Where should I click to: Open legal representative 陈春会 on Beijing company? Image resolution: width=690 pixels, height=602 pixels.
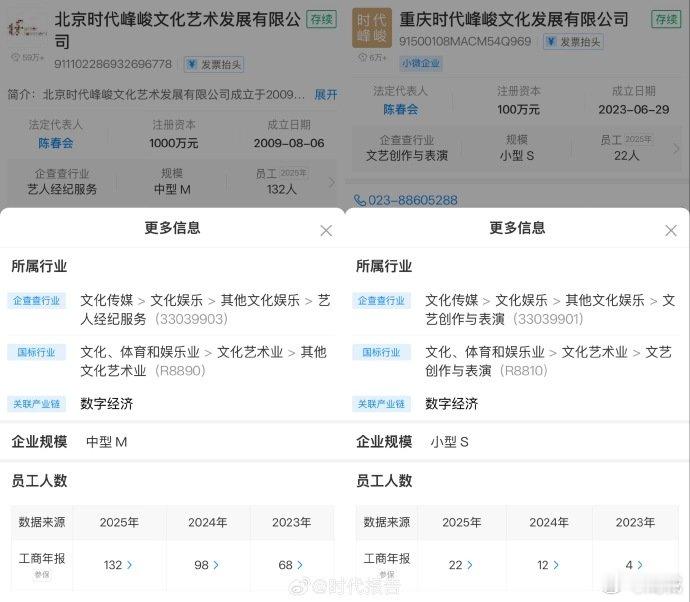click(x=55, y=143)
